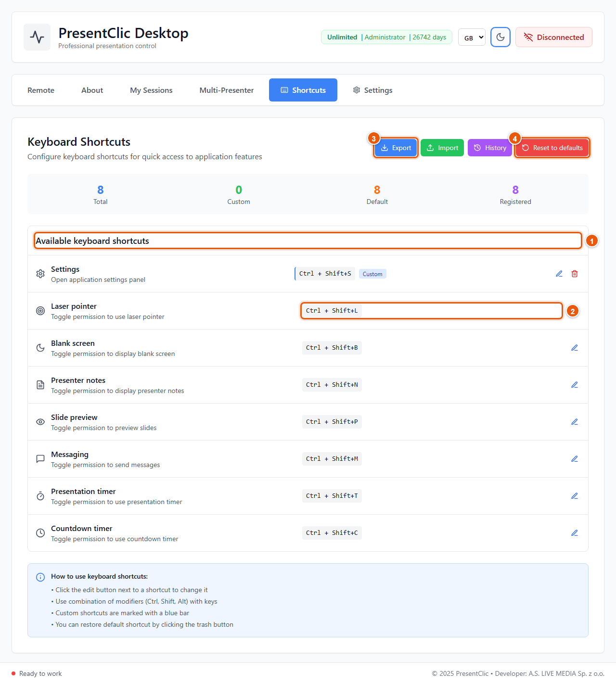This screenshot has width=616, height=684.
Task: Click the "Ready to work" status text
Action: [40, 673]
